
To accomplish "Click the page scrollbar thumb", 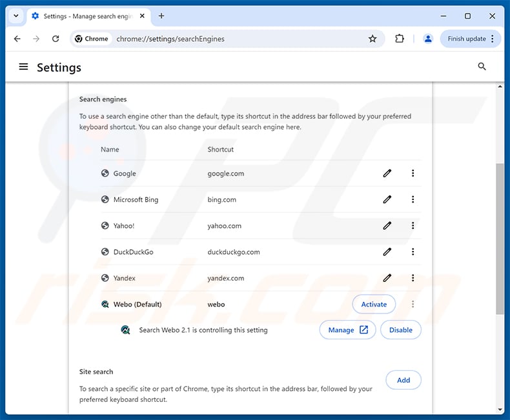I will coord(500,239).
